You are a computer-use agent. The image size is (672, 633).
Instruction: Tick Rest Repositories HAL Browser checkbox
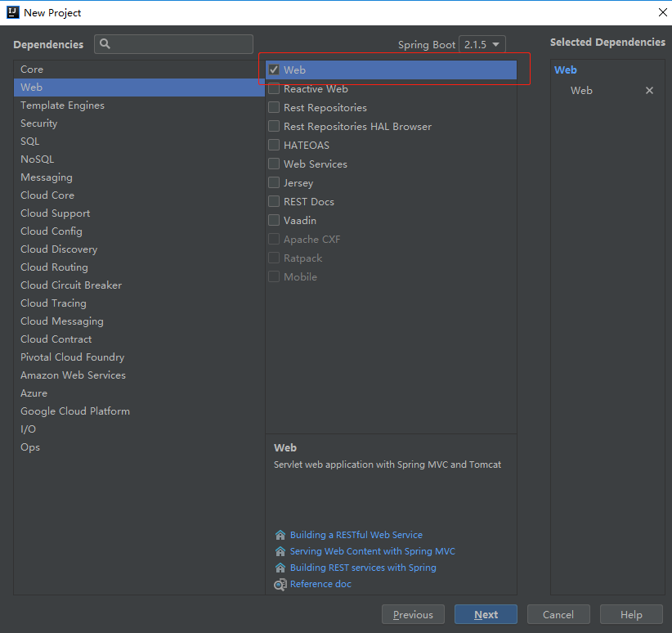tap(274, 126)
